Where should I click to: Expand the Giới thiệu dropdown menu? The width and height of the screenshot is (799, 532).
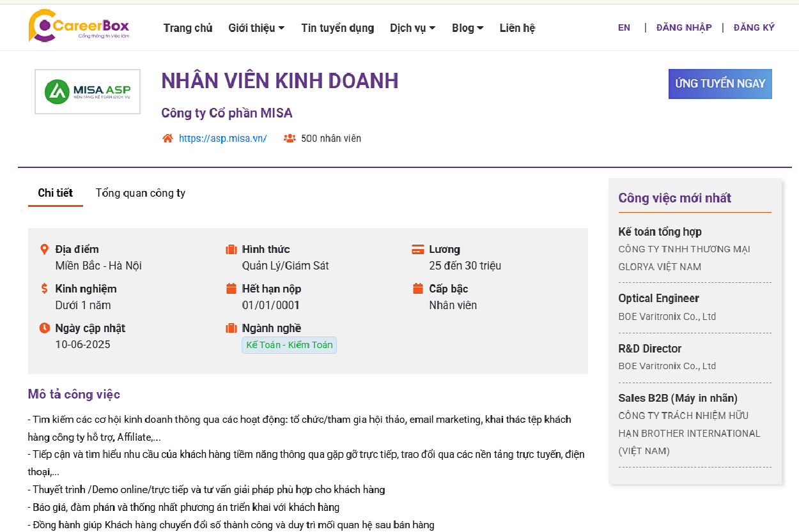click(256, 28)
